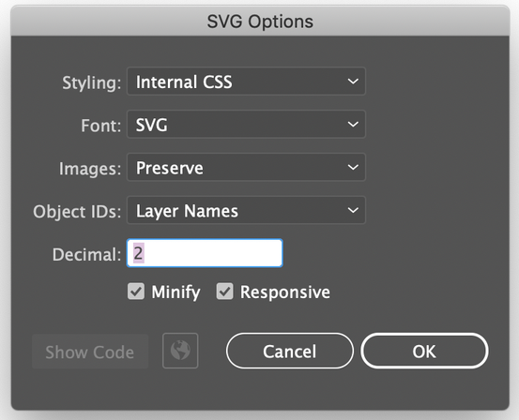Viewport: 519px width, 420px height.
Task: Open the Styling dropdown showing Internal CSS
Action: (246, 82)
